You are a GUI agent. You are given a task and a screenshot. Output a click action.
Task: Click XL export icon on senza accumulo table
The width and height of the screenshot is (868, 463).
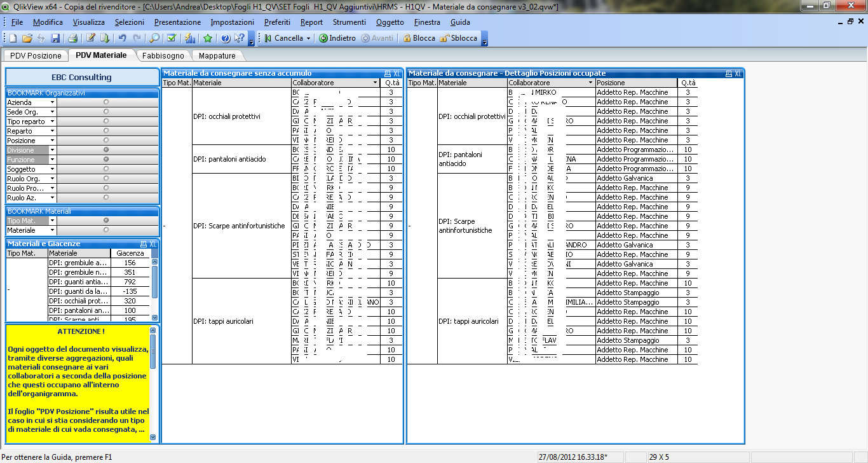tap(397, 74)
